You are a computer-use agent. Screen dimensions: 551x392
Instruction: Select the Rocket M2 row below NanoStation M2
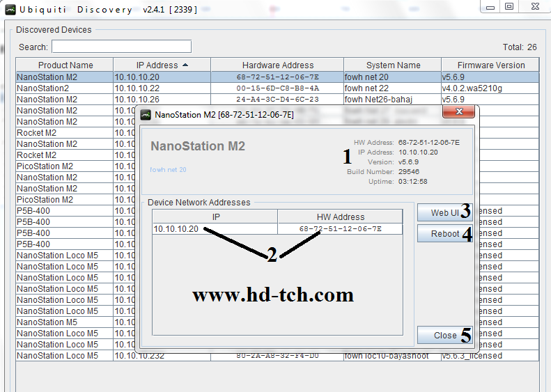(x=64, y=133)
